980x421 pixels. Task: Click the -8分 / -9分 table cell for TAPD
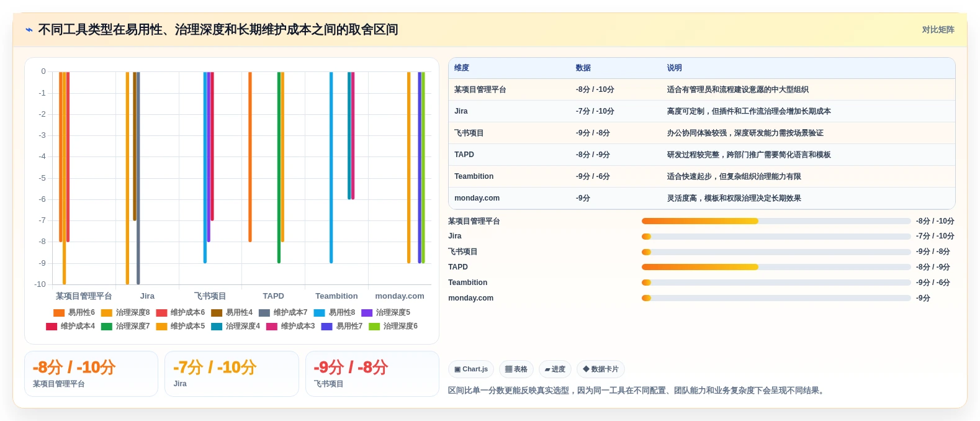593,155
